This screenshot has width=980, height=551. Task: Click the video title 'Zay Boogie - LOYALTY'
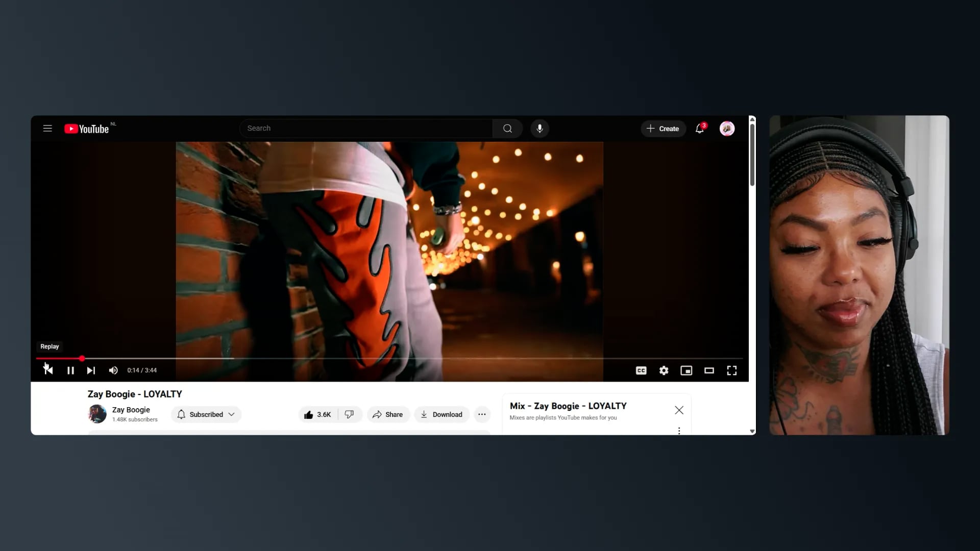(x=135, y=394)
